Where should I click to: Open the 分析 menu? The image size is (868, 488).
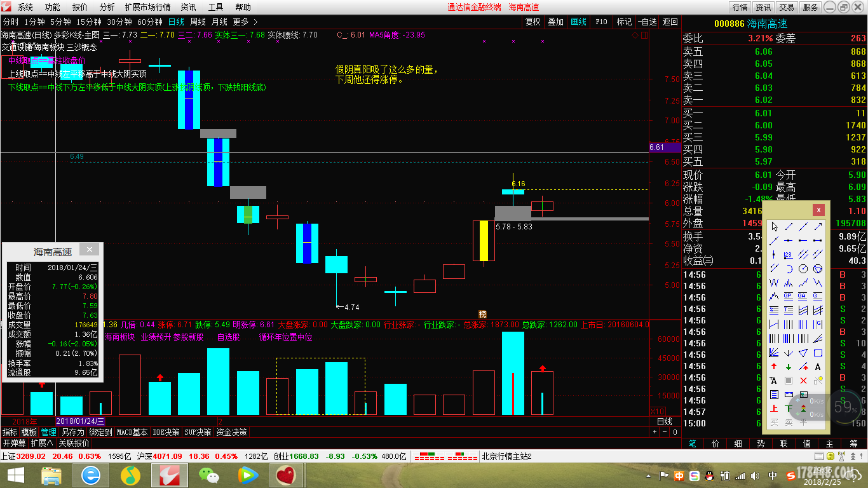(107, 7)
